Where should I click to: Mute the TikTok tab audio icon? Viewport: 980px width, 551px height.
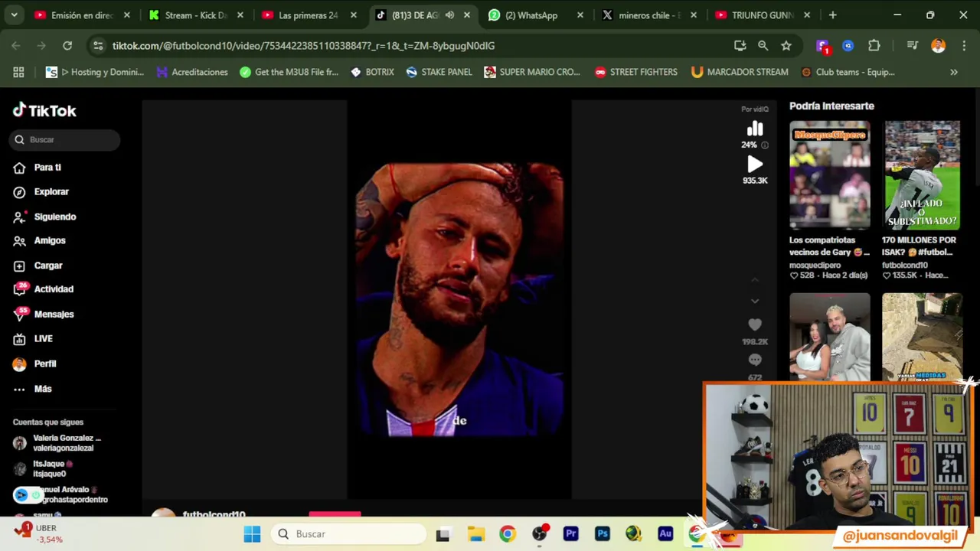click(x=449, y=15)
